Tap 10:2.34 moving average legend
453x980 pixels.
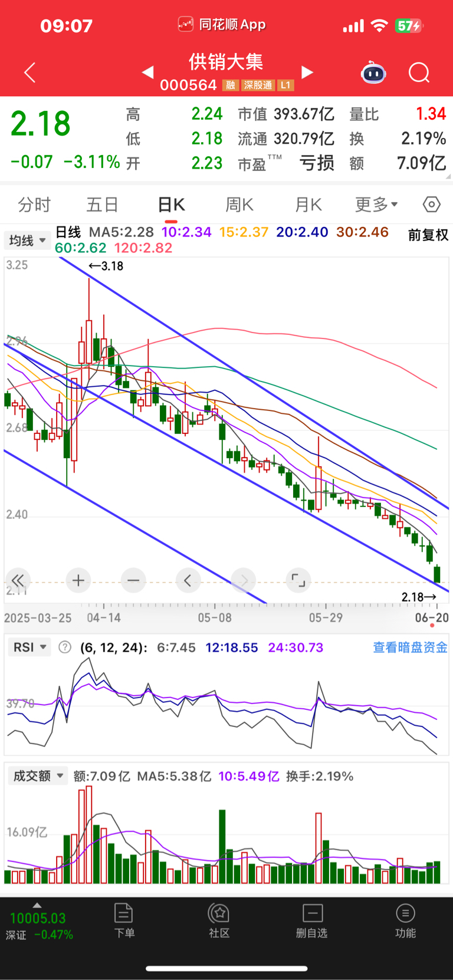(x=186, y=232)
